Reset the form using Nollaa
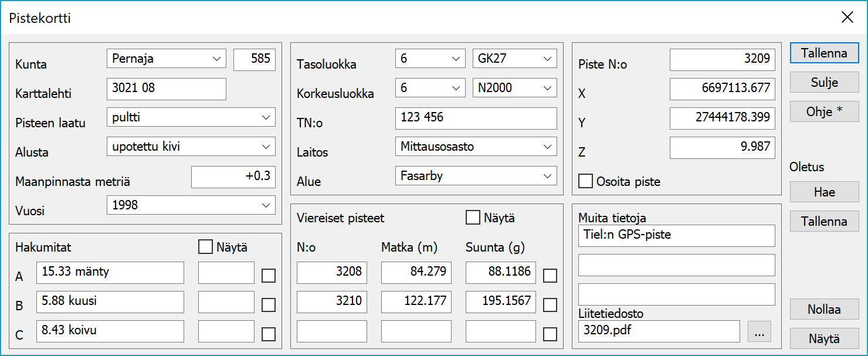This screenshot has height=356, width=868. pos(824,309)
